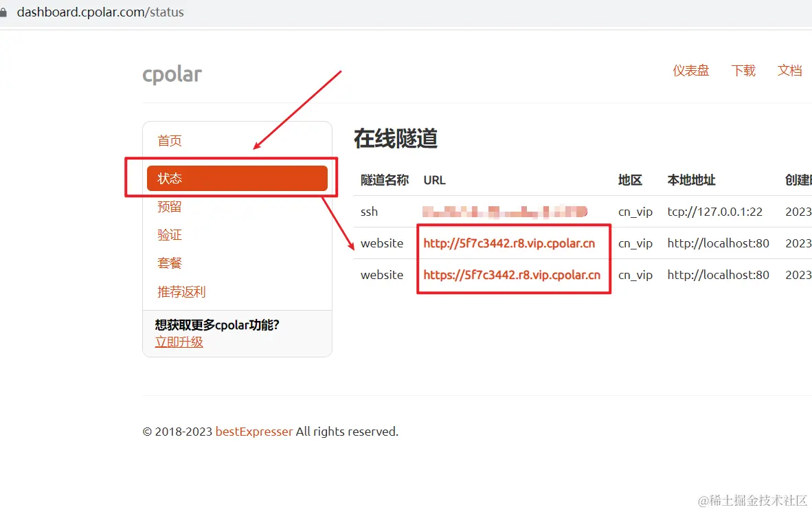Click the 隧道名称 column header
This screenshot has width=812, height=512.
point(385,180)
